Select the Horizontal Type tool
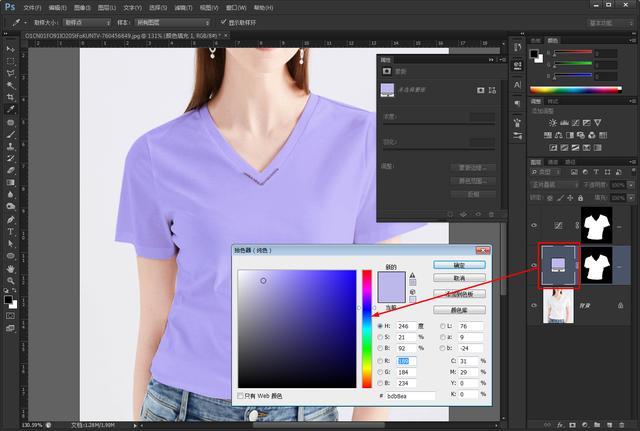 click(11, 232)
